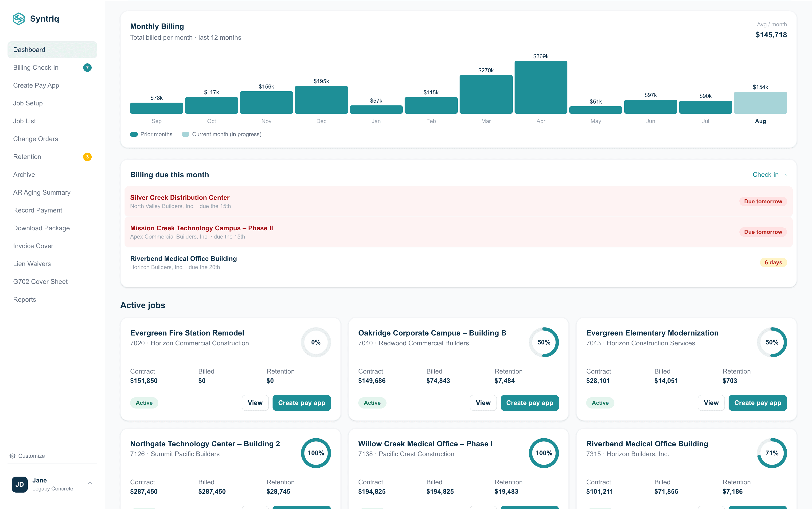Open AR Aging Summary
This screenshot has height=509, width=812.
(x=52, y=193)
